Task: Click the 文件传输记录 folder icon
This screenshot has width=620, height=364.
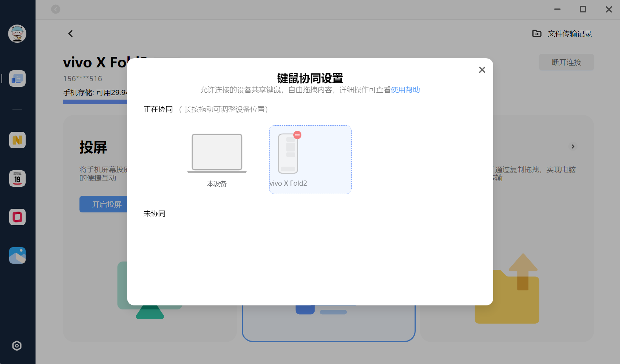Action: [537, 34]
